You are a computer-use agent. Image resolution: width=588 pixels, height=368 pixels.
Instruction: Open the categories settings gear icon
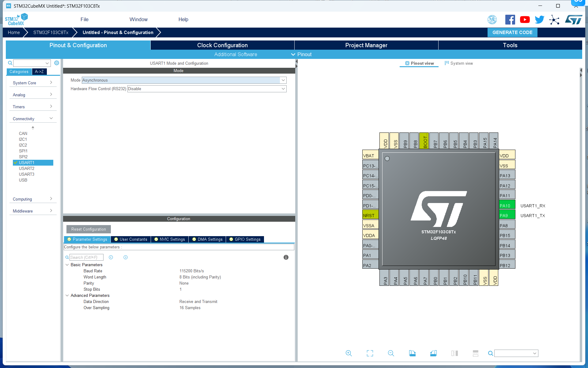pyautogui.click(x=57, y=63)
